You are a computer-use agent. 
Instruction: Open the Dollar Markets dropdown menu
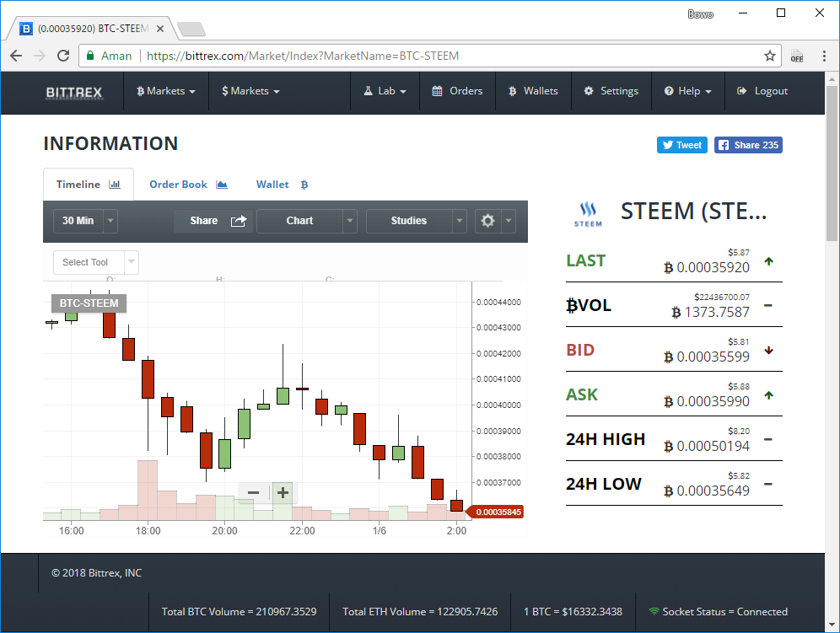(x=250, y=91)
